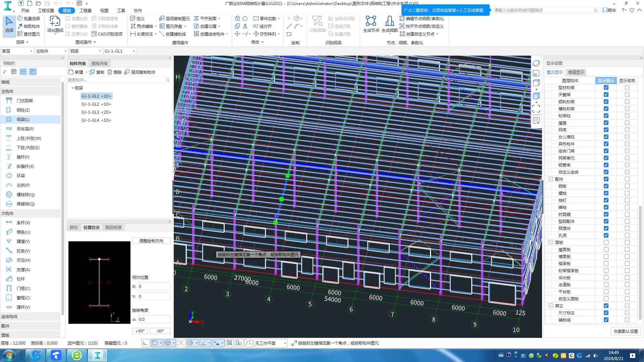Click 线对齐 tool
Screen dimensions: 644x362
tap(263, 26)
